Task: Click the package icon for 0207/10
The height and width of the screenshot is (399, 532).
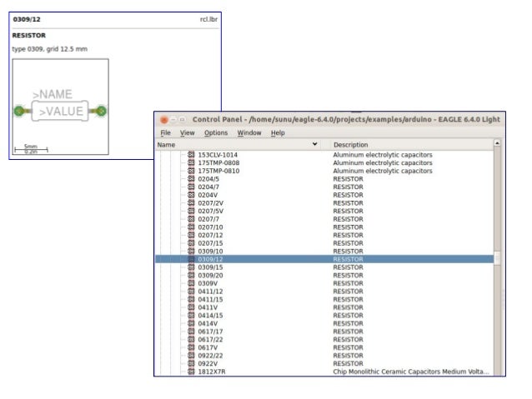Action: [x=191, y=227]
